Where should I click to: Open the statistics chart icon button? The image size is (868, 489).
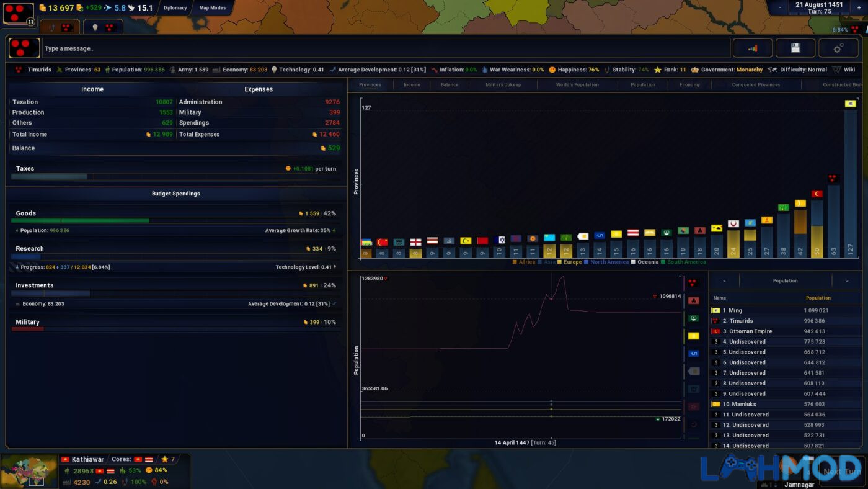tap(753, 48)
